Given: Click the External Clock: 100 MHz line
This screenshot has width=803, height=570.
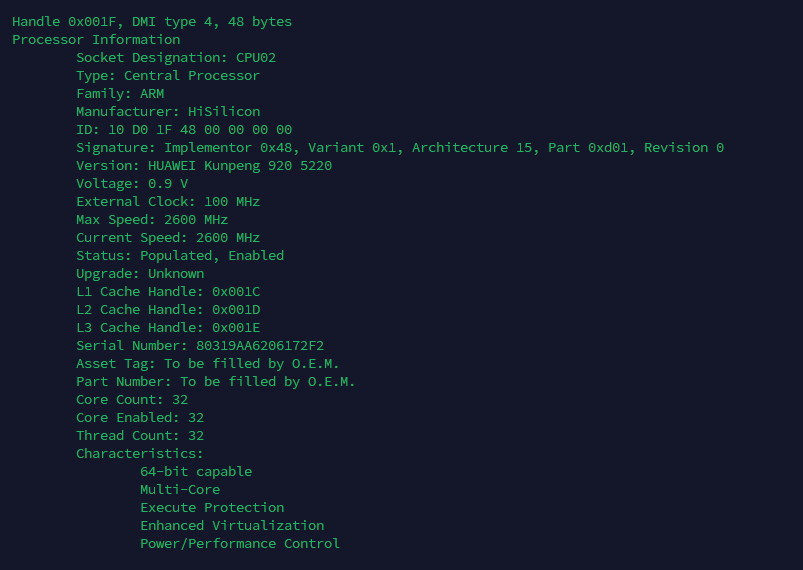Looking at the screenshot, I should point(168,201).
